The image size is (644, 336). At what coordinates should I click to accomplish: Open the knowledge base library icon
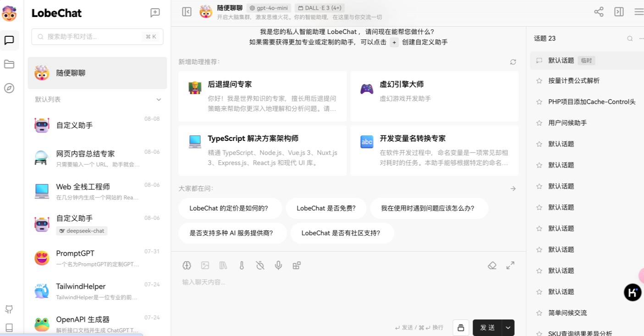click(223, 265)
